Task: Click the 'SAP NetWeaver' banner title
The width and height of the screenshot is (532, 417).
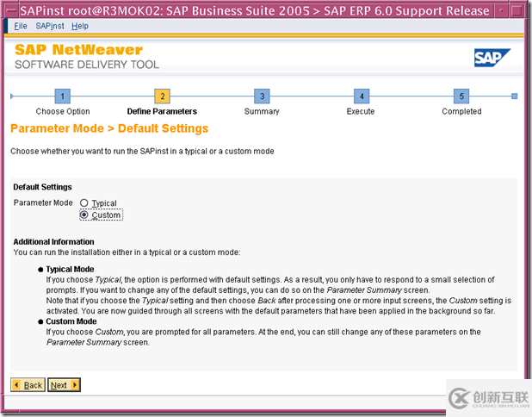Action: pos(78,50)
